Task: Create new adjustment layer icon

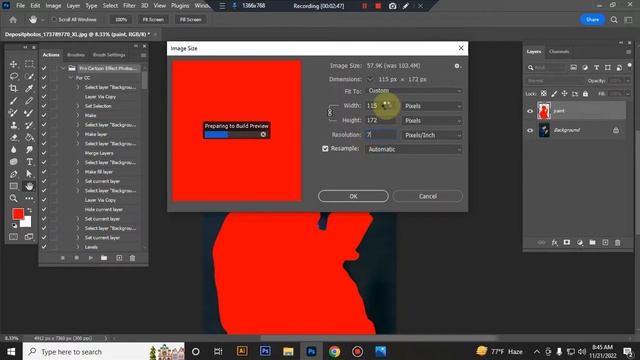Action: (580, 242)
